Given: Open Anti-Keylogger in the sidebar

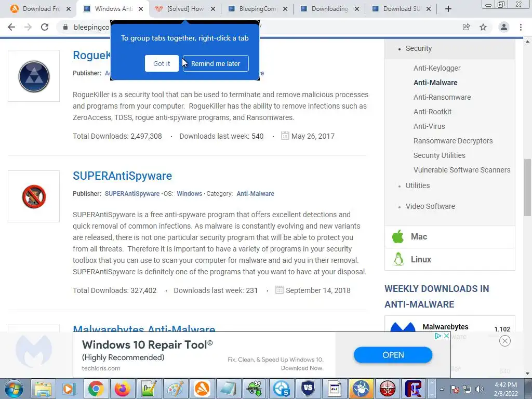Looking at the screenshot, I should click(437, 68).
